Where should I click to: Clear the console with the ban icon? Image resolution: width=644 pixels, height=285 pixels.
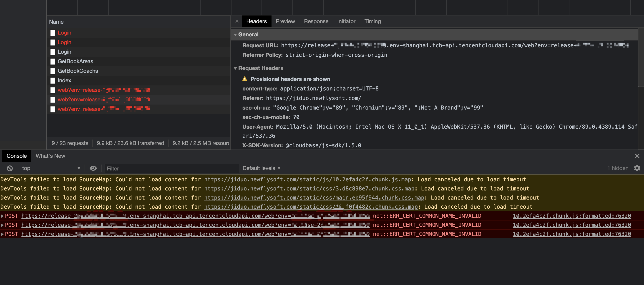click(10, 168)
